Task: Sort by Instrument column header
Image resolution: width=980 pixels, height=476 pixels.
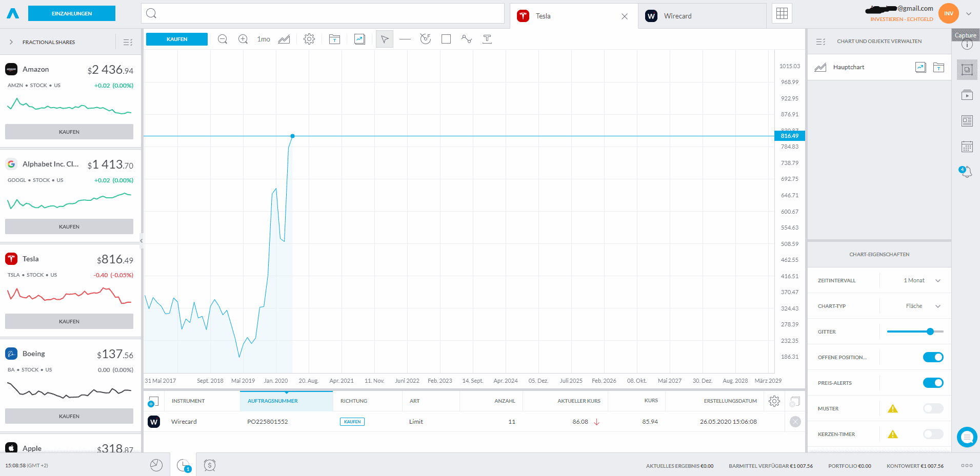Action: click(188, 401)
